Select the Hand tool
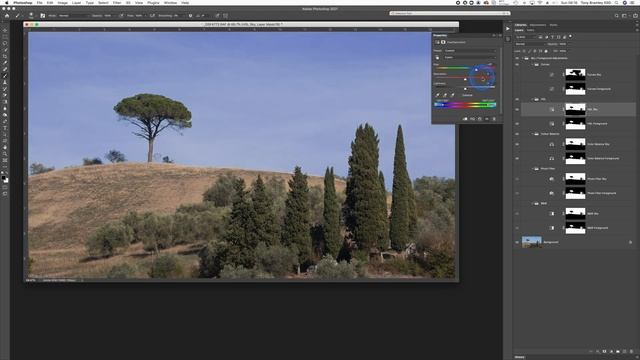The width and height of the screenshot is (640, 360). [x=5, y=147]
